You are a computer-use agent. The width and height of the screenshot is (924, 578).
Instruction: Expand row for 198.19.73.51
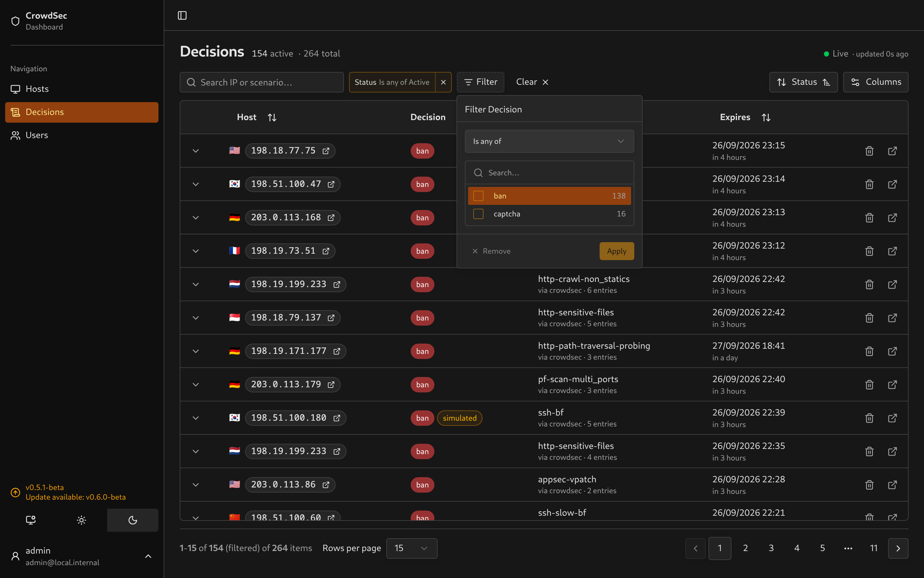(196, 251)
